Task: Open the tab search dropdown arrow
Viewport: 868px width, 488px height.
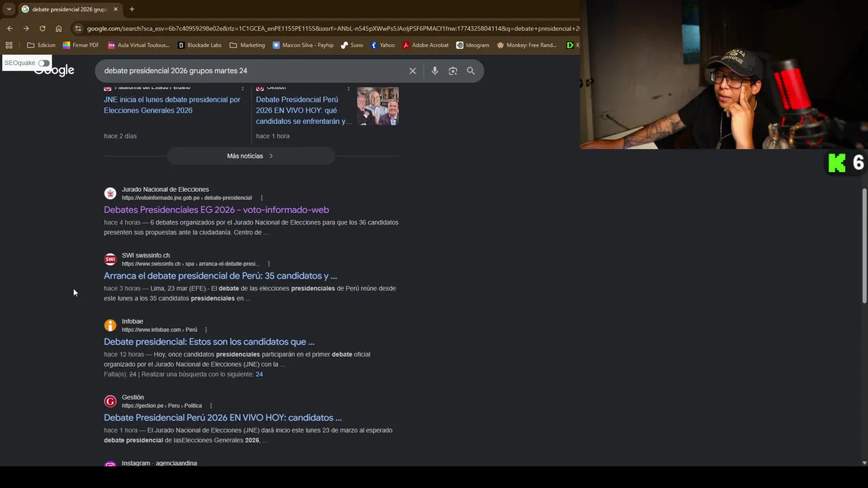Action: tap(9, 9)
